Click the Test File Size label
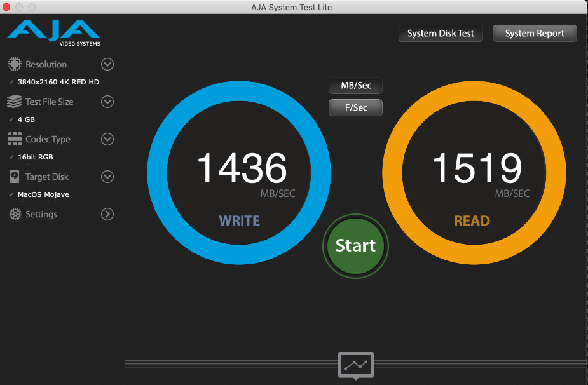The width and height of the screenshot is (588, 385). pos(50,102)
